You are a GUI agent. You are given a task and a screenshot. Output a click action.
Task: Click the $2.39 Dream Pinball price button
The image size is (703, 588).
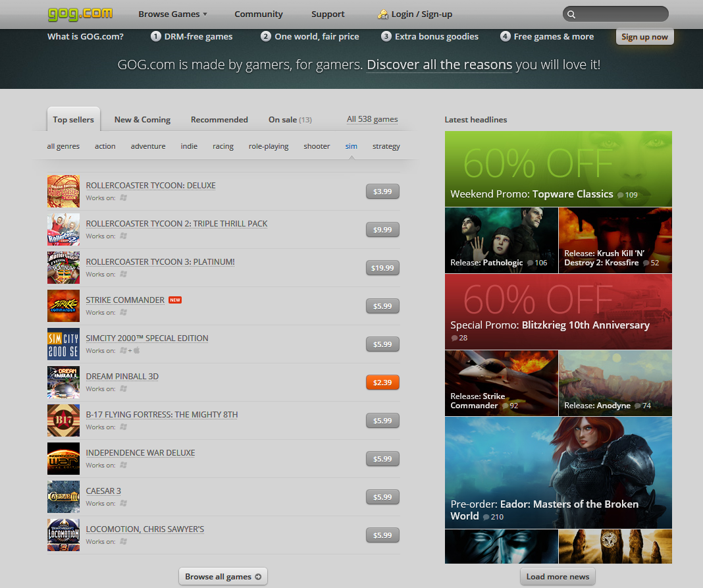(x=382, y=383)
